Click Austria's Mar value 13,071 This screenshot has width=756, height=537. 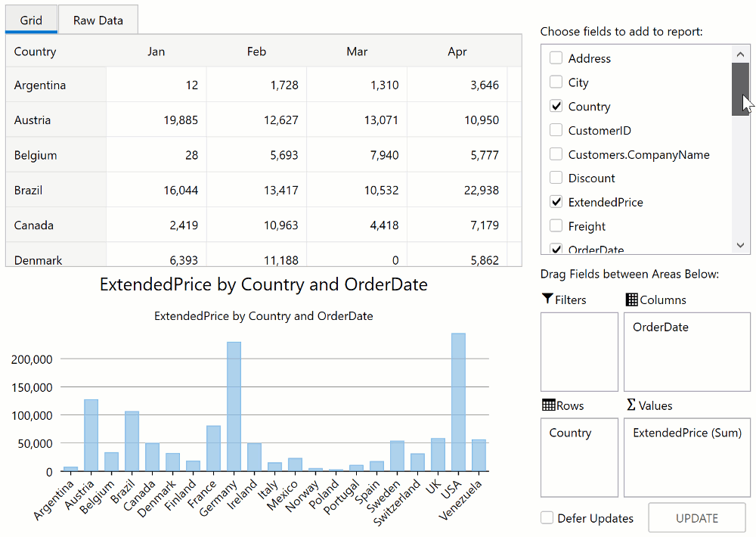pyautogui.click(x=357, y=120)
